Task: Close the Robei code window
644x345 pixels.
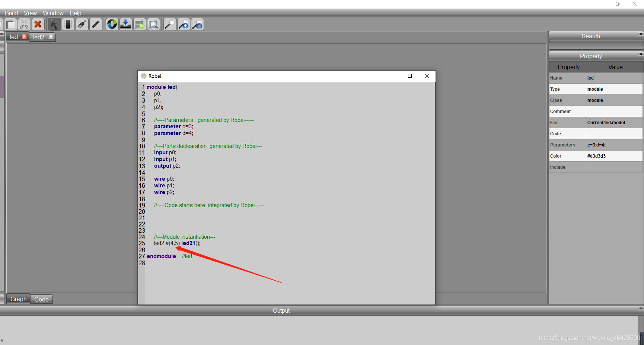Action: tap(427, 76)
